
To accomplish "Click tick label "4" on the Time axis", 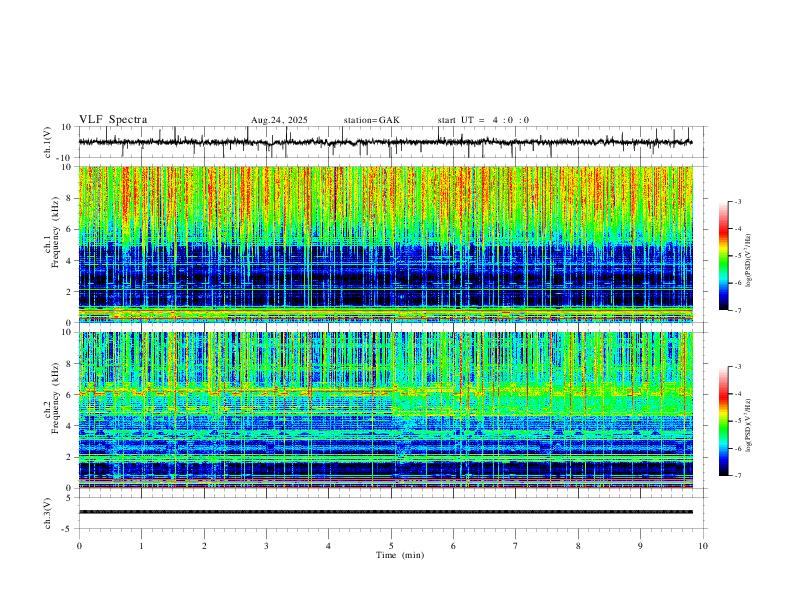I will [x=328, y=546].
